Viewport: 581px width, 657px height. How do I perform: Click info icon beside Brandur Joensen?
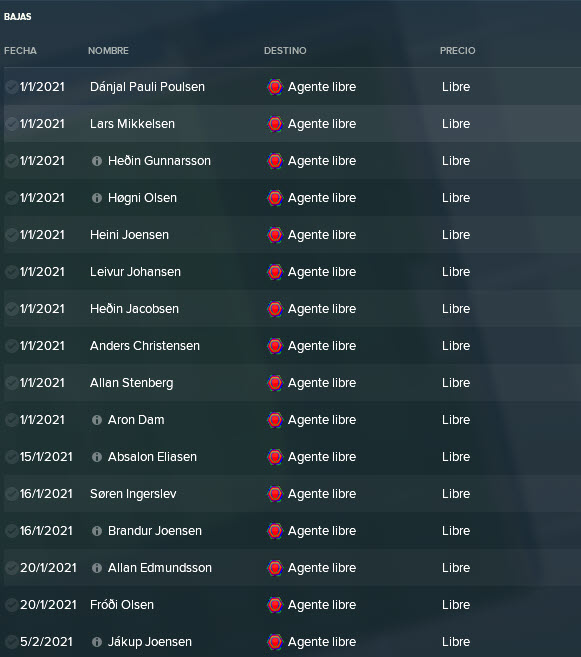97,531
